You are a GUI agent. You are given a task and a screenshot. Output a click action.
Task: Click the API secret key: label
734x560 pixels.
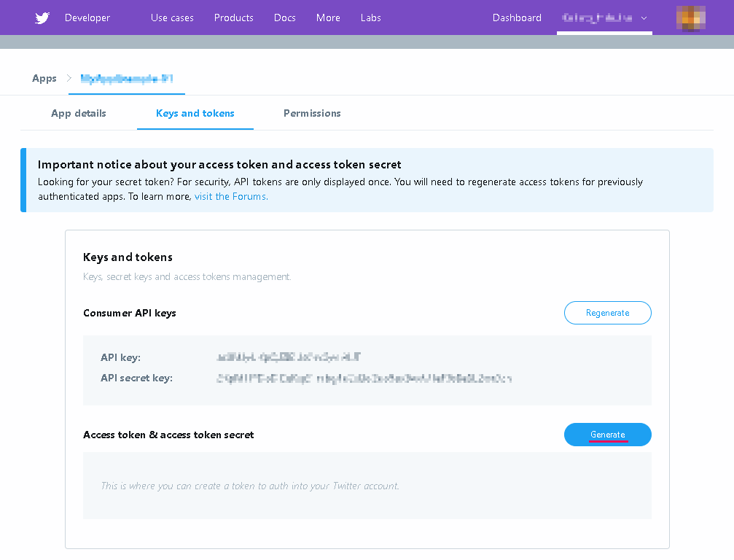click(137, 378)
